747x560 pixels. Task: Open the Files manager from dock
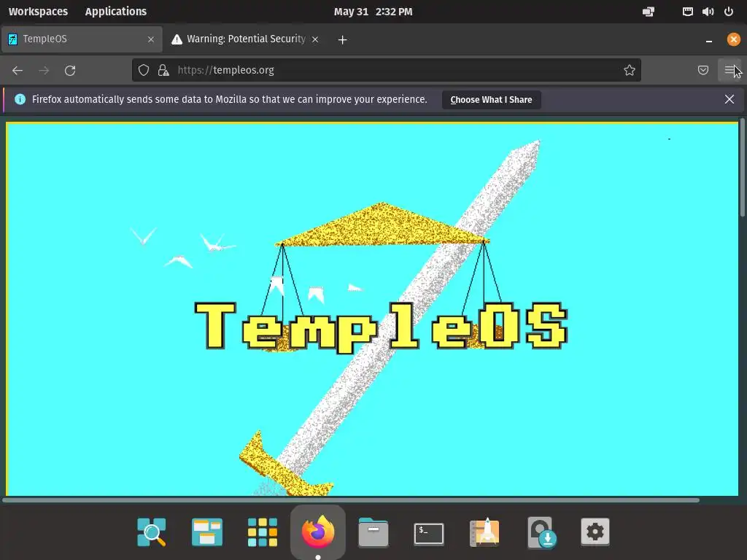click(373, 532)
